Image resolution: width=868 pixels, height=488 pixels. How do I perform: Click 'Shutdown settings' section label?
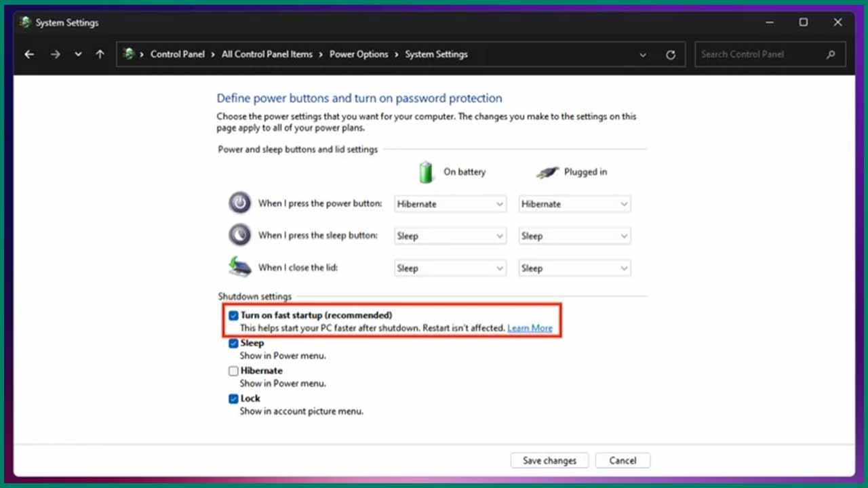click(254, 296)
